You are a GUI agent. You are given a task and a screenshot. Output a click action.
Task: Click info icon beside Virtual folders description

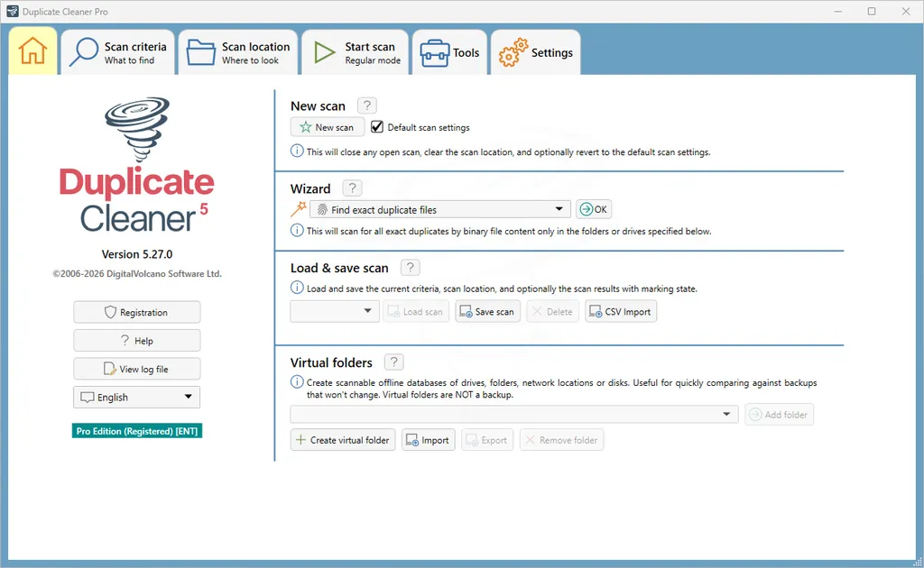(x=297, y=381)
